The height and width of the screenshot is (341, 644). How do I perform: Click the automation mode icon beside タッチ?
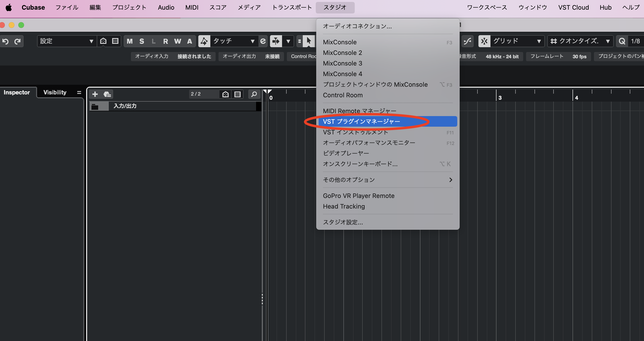pyautogui.click(x=204, y=41)
